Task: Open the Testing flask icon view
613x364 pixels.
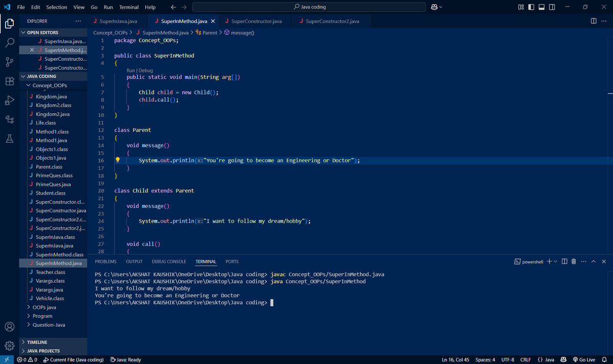Action: 9,138
